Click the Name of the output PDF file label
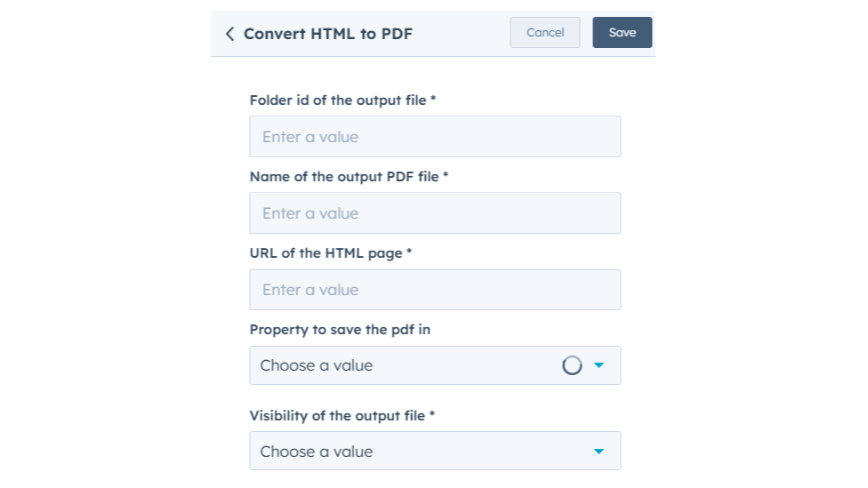Screen dimensions: 868x488 coord(344,177)
